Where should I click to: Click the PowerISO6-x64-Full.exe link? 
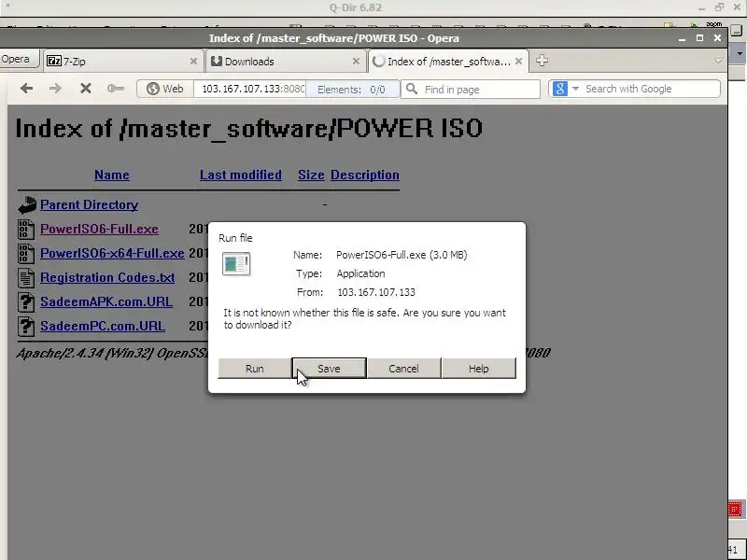[112, 253]
